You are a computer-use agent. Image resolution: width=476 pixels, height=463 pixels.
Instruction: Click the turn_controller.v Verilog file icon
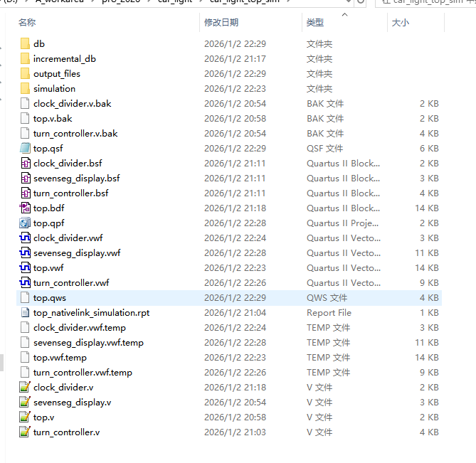coord(25,432)
